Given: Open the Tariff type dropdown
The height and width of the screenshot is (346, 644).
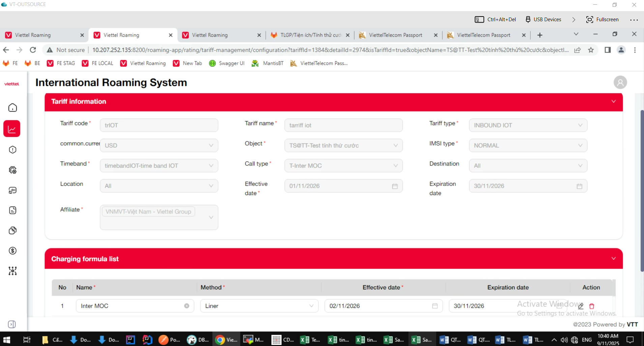Looking at the screenshot, I should point(528,125).
